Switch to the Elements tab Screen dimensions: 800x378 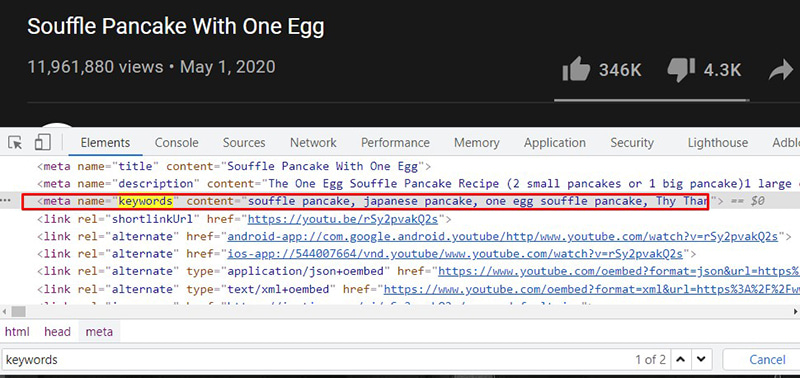click(105, 142)
